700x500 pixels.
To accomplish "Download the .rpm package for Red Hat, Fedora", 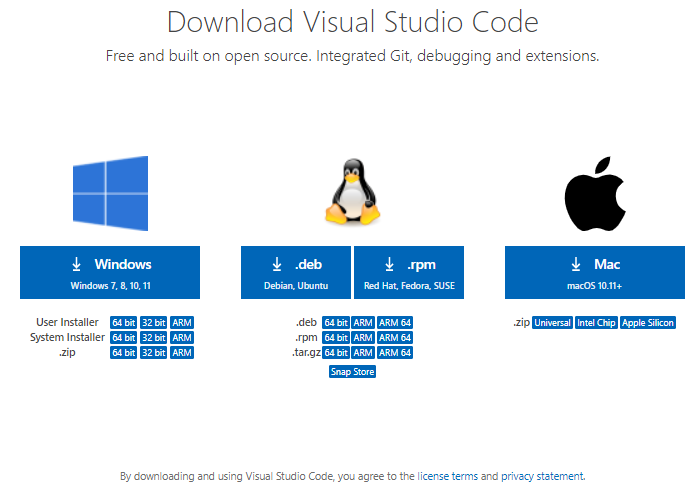I will 409,272.
